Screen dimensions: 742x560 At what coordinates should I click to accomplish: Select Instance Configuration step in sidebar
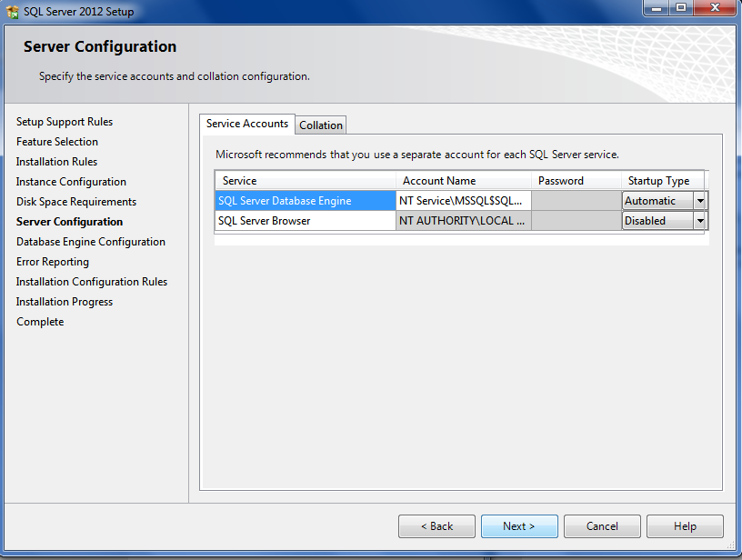click(x=71, y=182)
